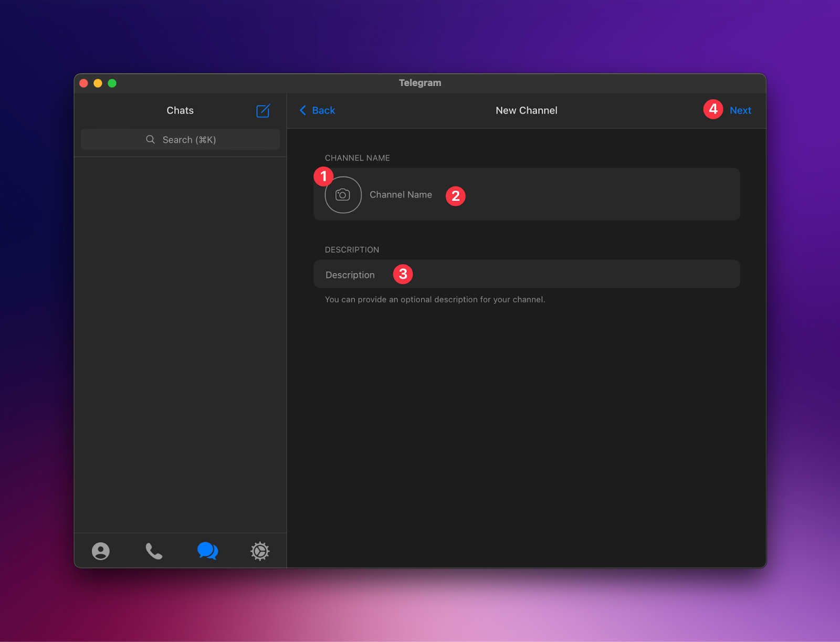Click the red number 3 marker
The height and width of the screenshot is (642, 840).
[403, 274]
